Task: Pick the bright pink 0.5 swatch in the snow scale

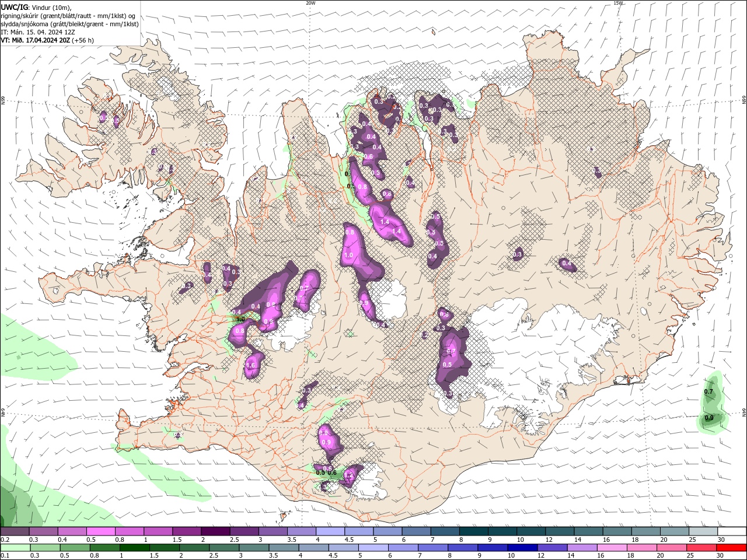Action: [x=100, y=531]
